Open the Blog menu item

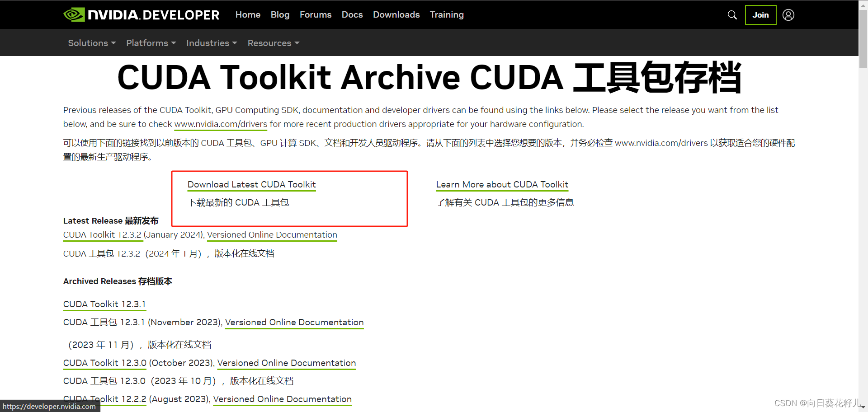[280, 15]
